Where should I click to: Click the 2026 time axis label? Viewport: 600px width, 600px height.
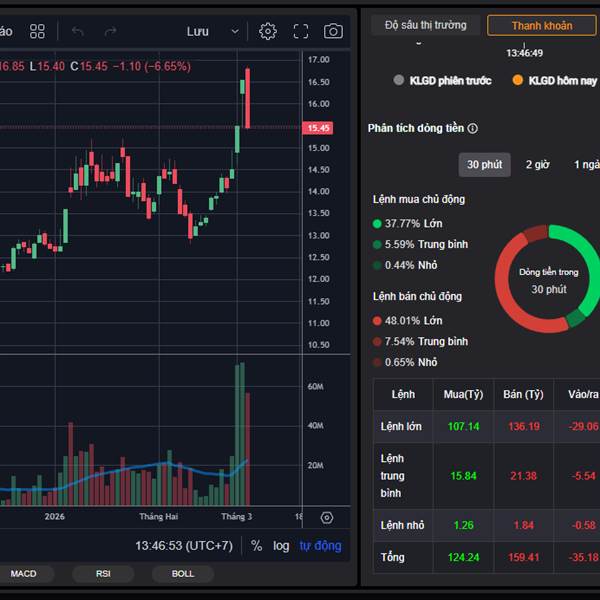54,517
